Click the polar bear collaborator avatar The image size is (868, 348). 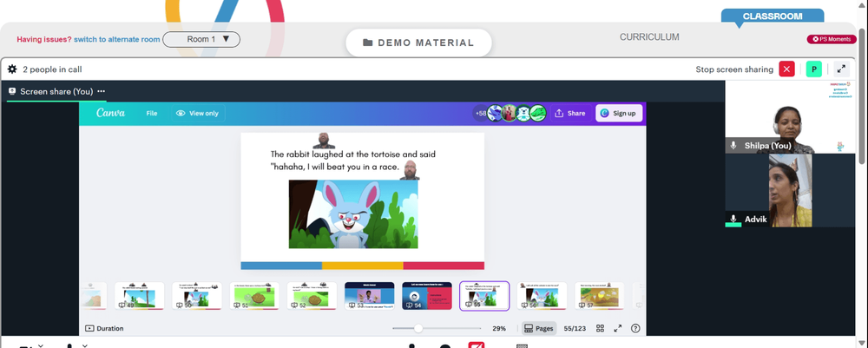523,114
